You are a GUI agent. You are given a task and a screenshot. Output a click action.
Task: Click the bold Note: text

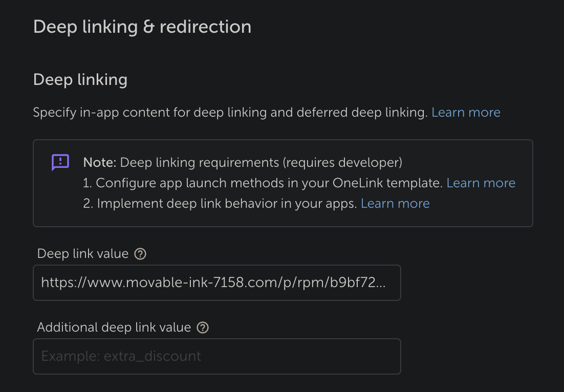pyautogui.click(x=100, y=163)
